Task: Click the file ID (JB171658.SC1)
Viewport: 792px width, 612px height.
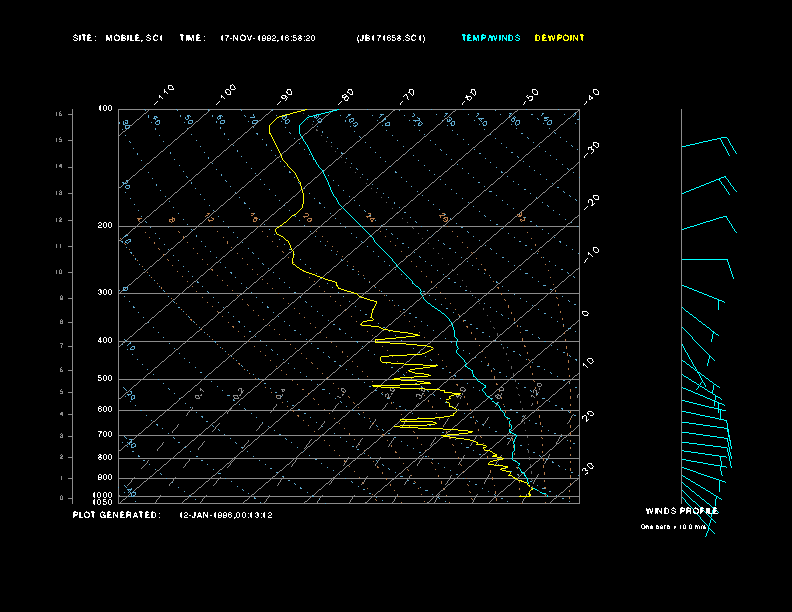Action: [x=390, y=38]
